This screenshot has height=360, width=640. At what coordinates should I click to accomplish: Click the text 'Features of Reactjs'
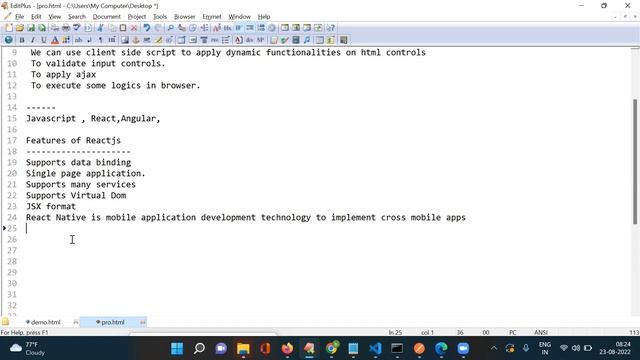73,140
